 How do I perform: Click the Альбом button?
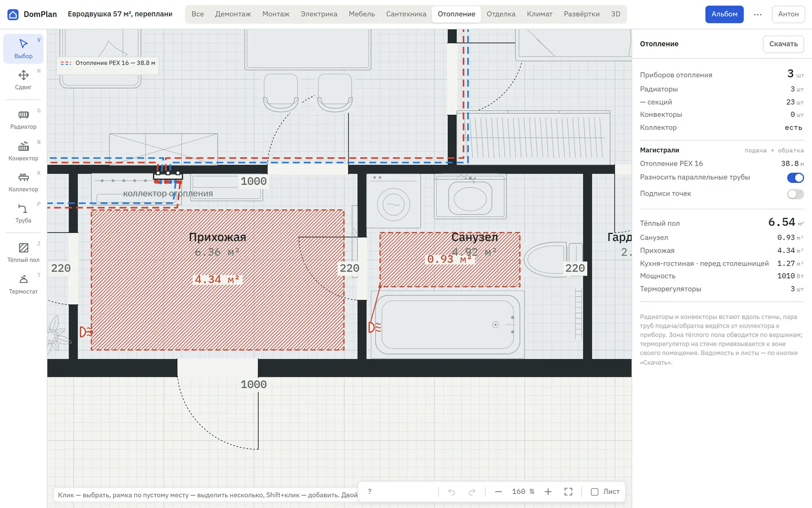[x=724, y=14]
